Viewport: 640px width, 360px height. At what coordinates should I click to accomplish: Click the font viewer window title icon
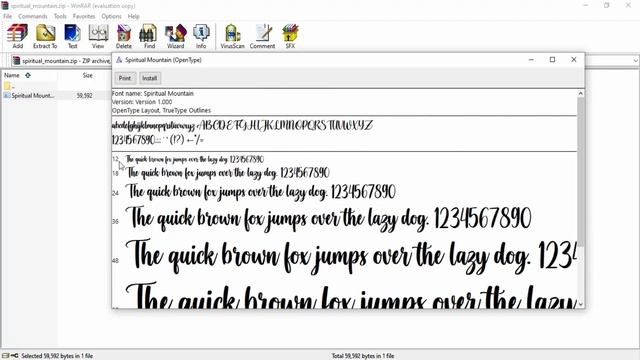(119, 60)
